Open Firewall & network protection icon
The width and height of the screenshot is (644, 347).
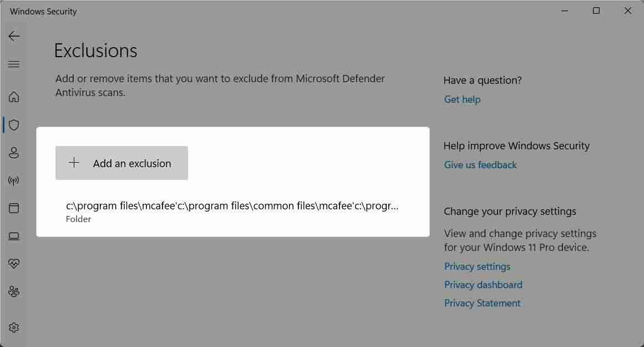pyautogui.click(x=14, y=180)
